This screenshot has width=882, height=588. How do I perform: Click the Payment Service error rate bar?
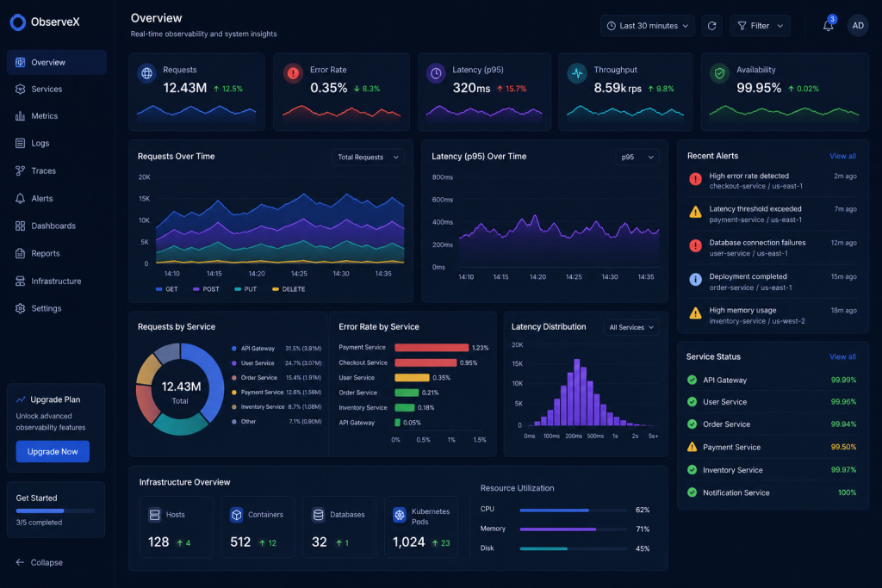[432, 348]
